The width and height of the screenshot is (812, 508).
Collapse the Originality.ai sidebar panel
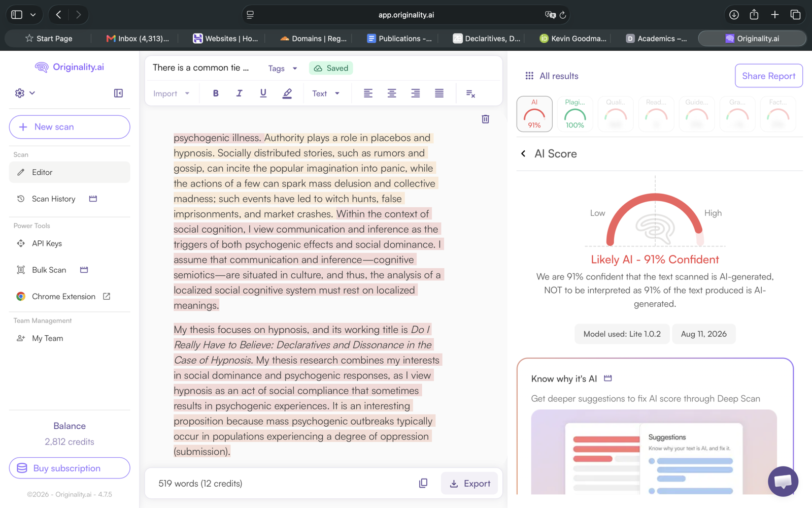118,93
